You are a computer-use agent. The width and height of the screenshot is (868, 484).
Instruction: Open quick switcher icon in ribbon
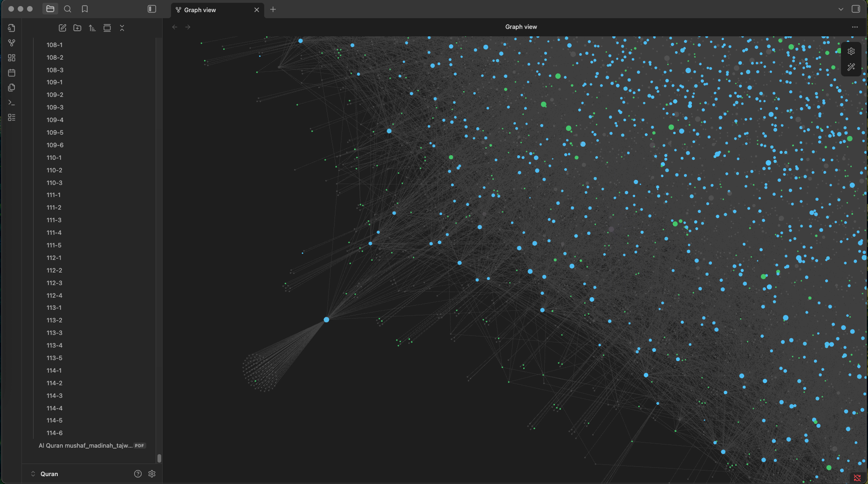point(12,28)
